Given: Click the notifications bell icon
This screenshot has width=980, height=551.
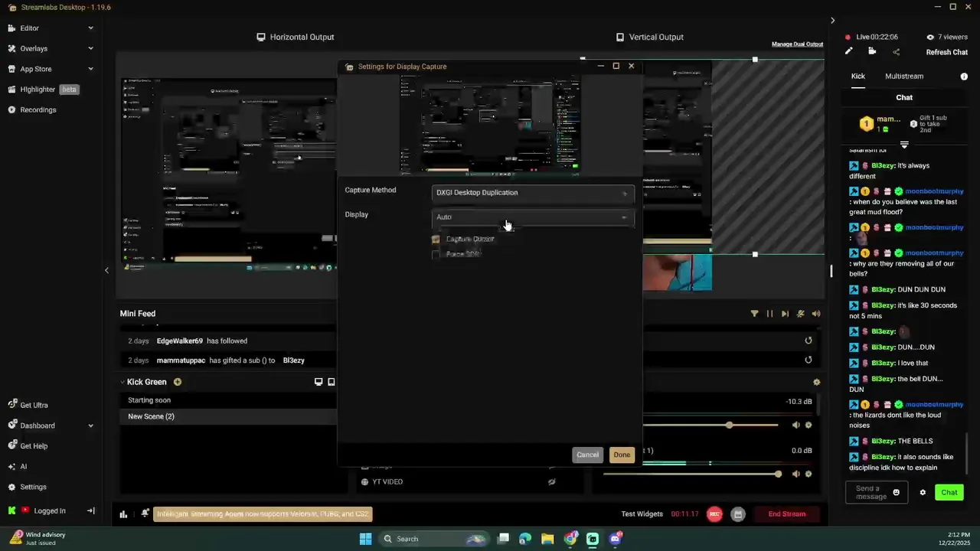Looking at the screenshot, I should click(x=145, y=514).
